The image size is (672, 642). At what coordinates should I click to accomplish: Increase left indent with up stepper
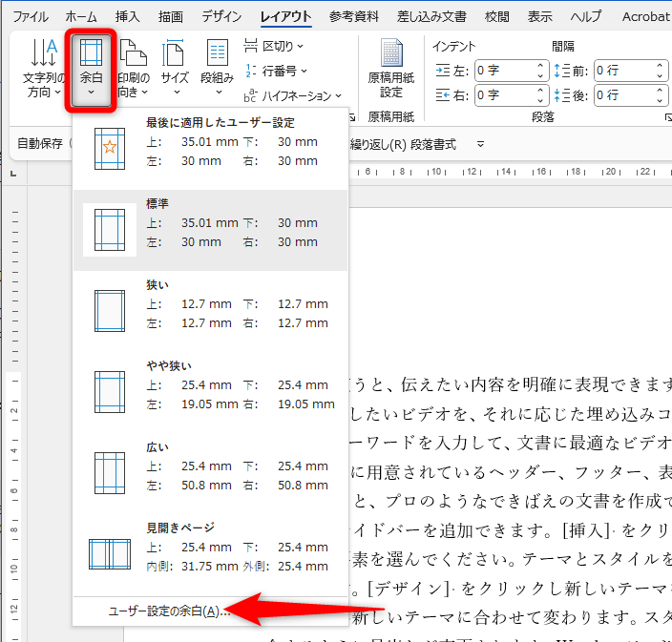pos(540,65)
